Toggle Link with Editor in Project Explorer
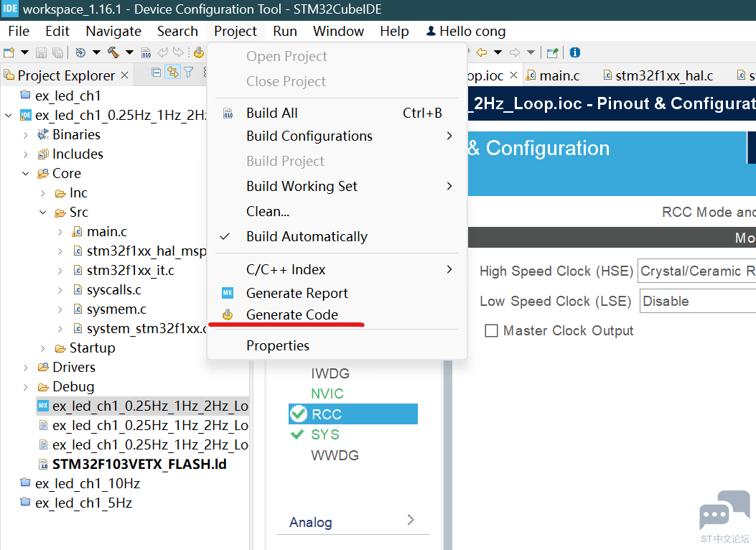 click(172, 73)
